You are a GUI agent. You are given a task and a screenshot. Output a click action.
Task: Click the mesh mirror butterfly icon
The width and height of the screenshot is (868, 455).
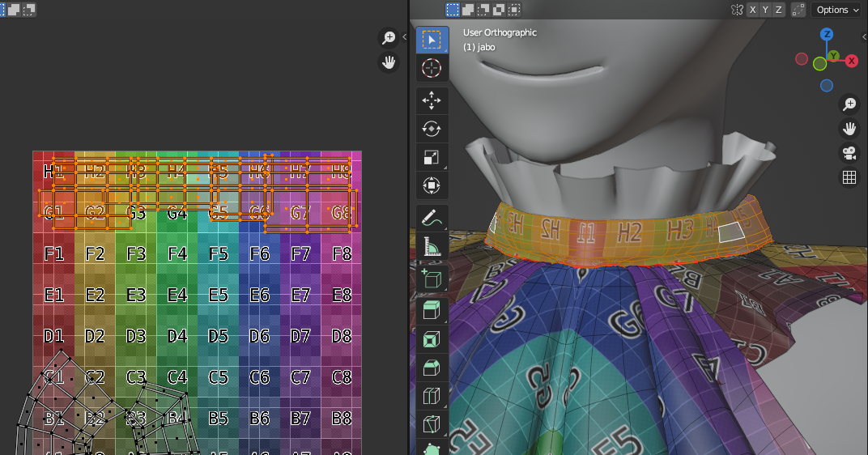(737, 10)
